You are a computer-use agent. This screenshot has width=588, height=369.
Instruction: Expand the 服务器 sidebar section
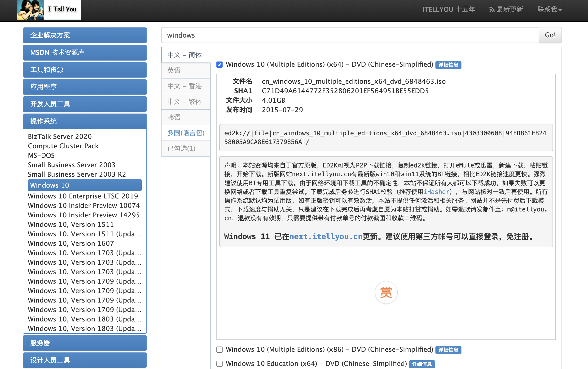coord(85,343)
